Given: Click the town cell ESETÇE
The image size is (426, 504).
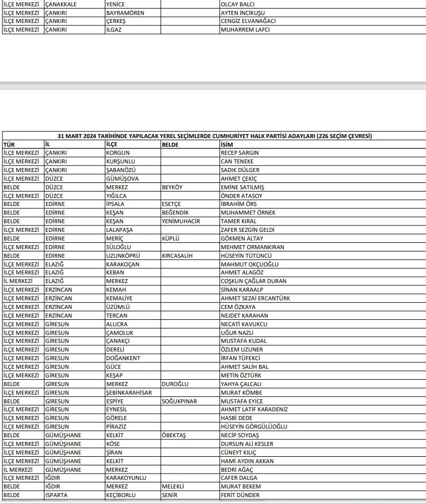Looking at the screenshot, I should point(171,204).
